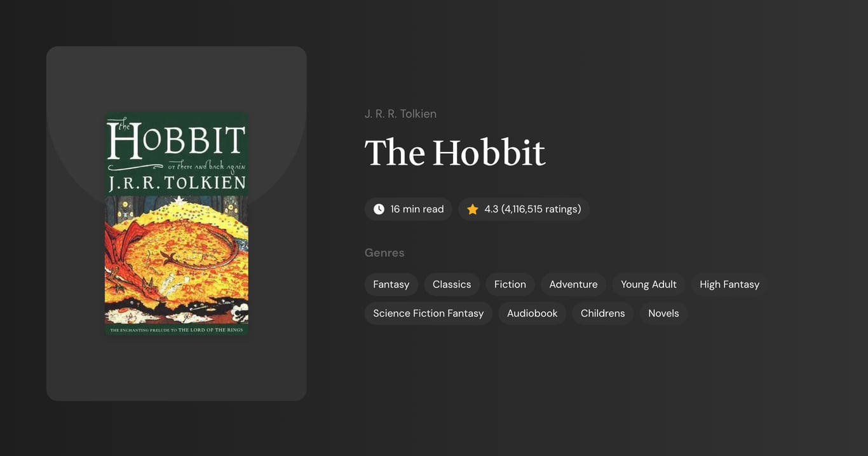Viewport: 868px width, 456px height.
Task: Click the Genres section heading
Action: (384, 252)
